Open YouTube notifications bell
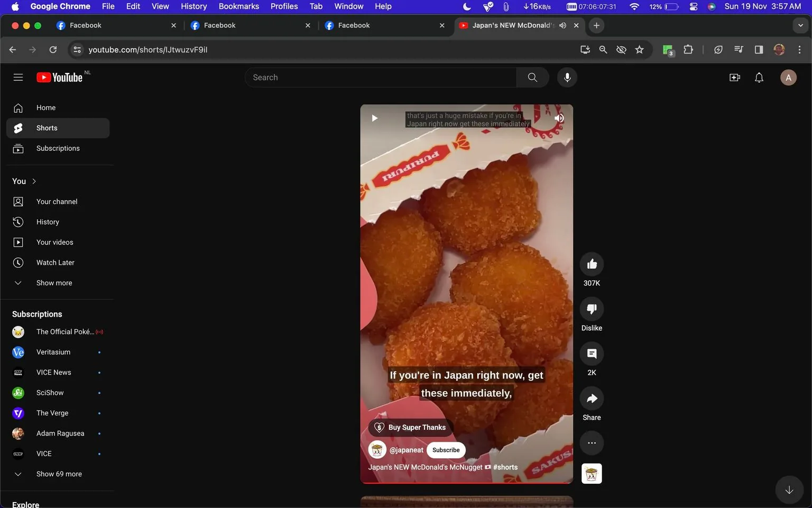 759,77
